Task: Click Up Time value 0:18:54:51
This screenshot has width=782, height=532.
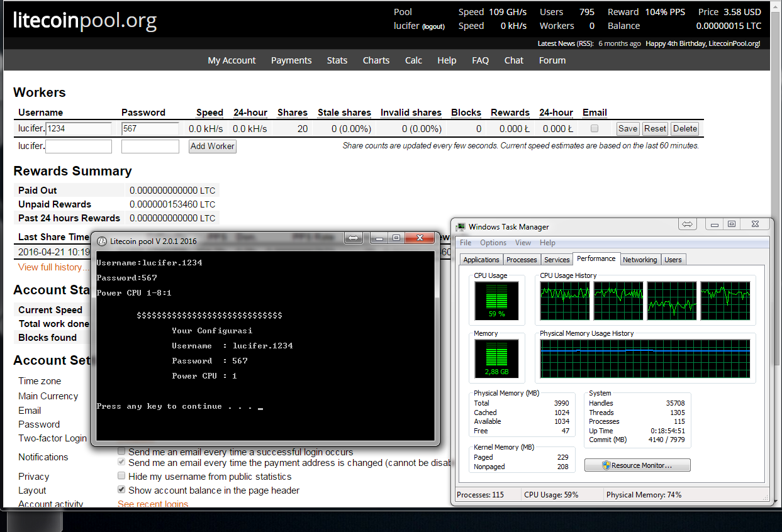Action: tap(667, 431)
